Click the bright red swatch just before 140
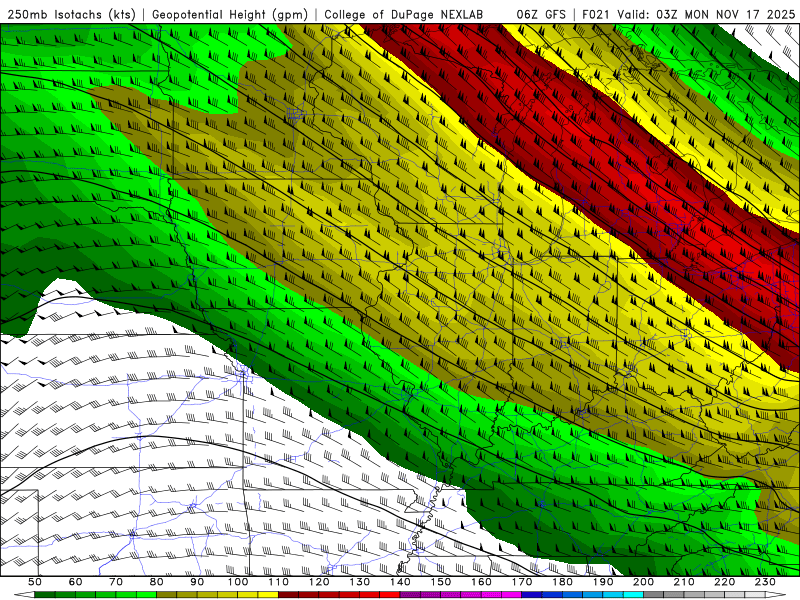The image size is (800, 600). click(390, 595)
